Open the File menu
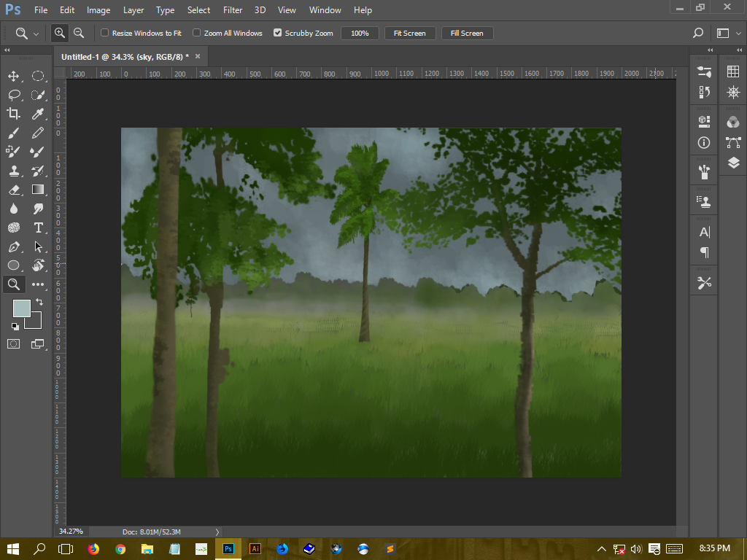This screenshot has height=560, width=747. (x=41, y=10)
